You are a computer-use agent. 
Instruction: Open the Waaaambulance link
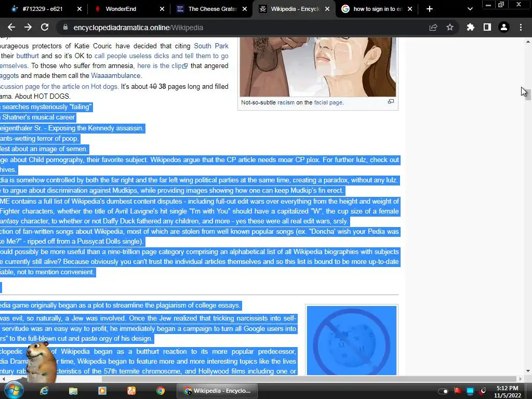[116, 75]
